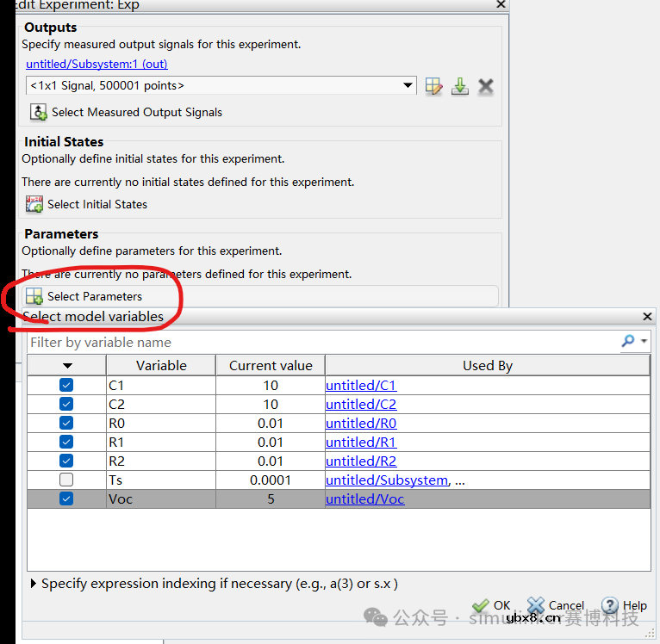This screenshot has height=644, width=660.
Task: Click the Select Initial States button label
Action: 97,204
